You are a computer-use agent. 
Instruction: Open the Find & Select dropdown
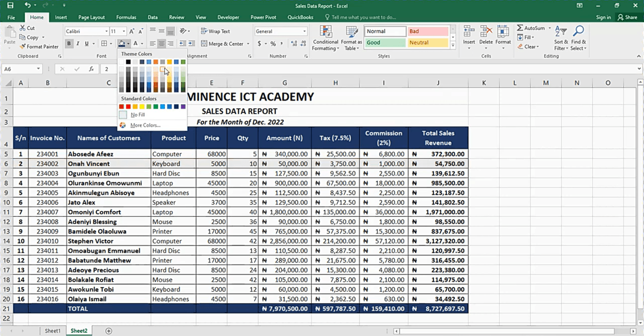coord(579,38)
